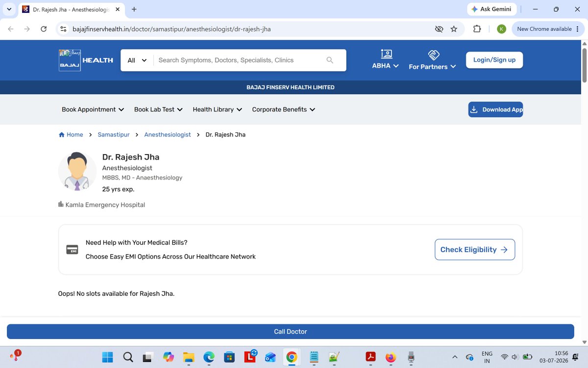Expand the Health Library menu
The width and height of the screenshot is (588, 368).
point(218,109)
